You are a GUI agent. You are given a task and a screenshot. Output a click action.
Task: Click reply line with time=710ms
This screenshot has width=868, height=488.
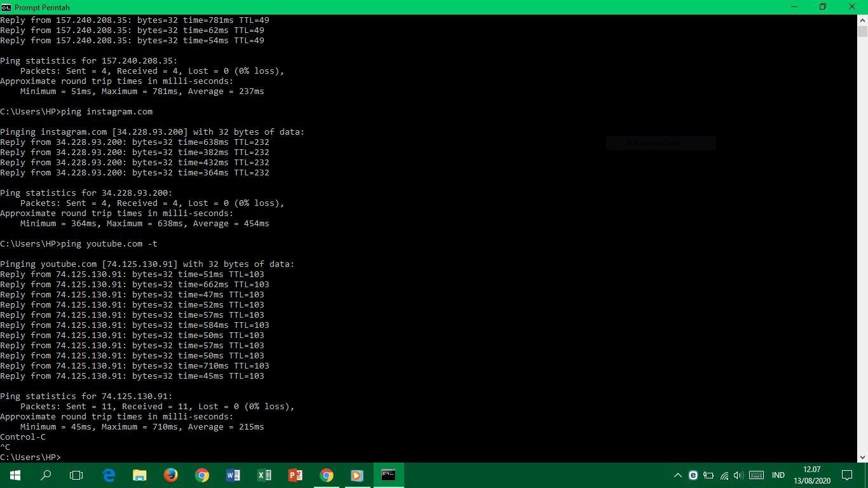[135, 366]
